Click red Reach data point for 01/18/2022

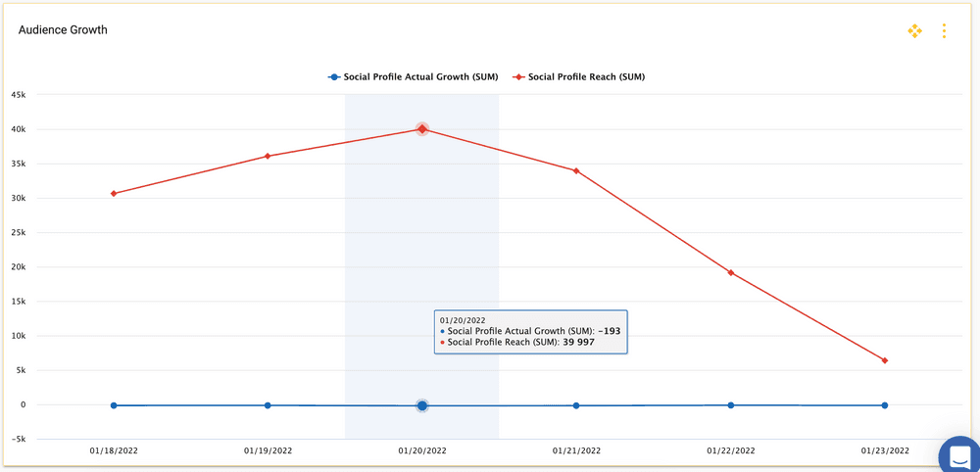pyautogui.click(x=114, y=194)
